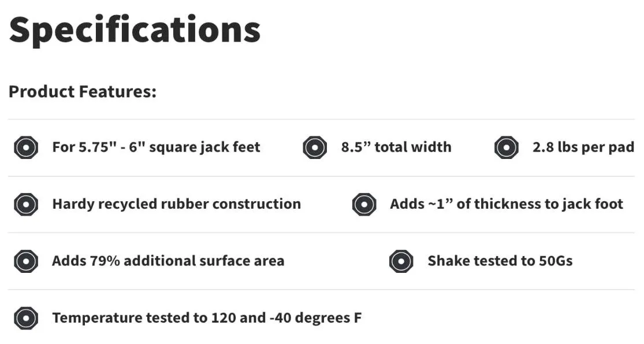Select the 'Shake tested to 50Gs' text
Viewport: 644px width, 344px height.
(500, 261)
